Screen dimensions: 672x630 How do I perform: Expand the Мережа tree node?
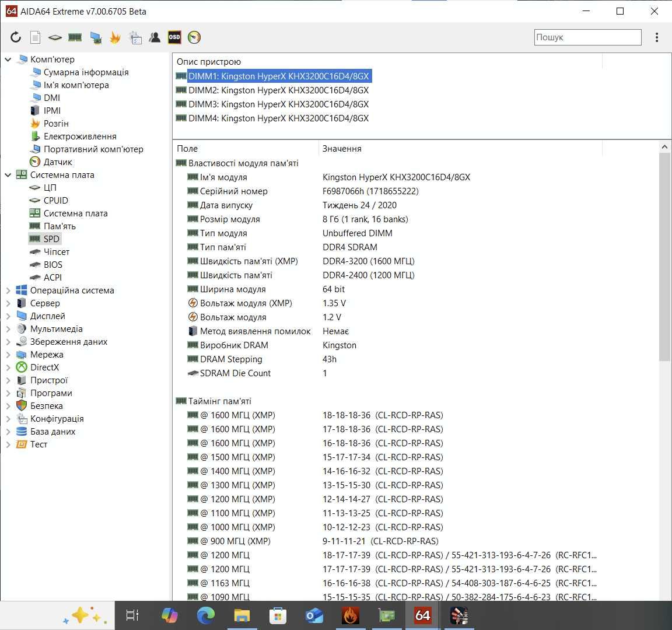8,355
